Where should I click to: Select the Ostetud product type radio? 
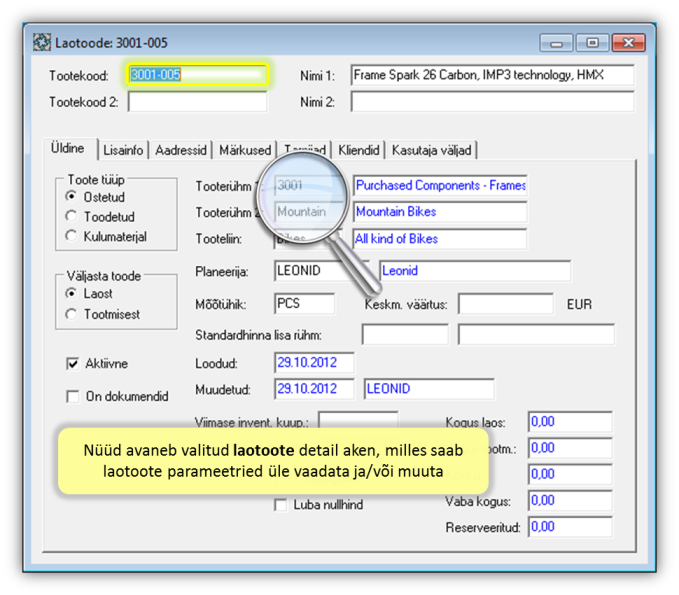[x=71, y=197]
